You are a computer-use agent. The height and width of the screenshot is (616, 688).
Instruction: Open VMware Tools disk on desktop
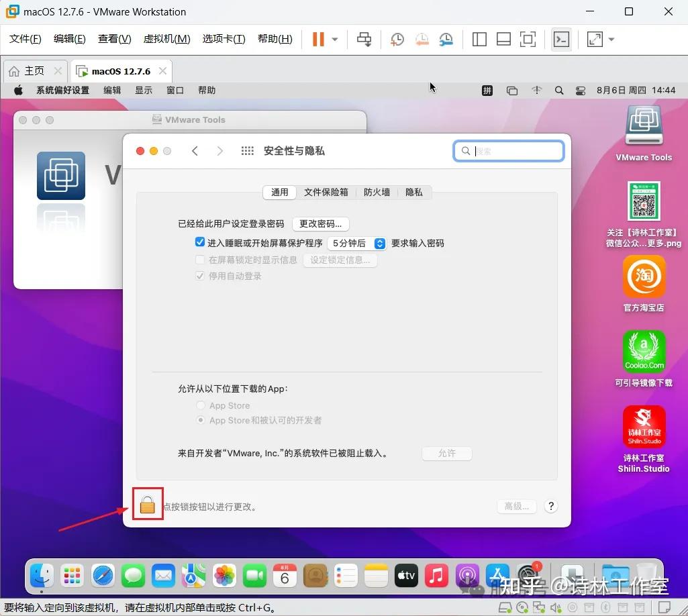(x=644, y=134)
